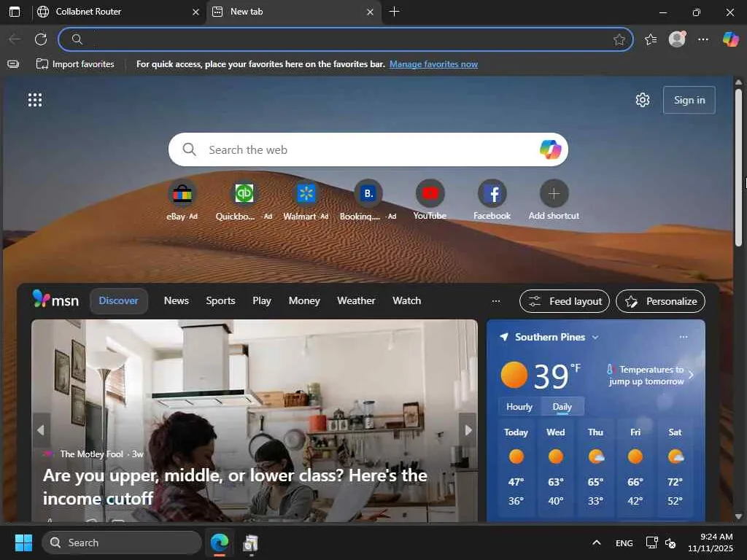Click the Personalize button
The image size is (747, 560).
click(660, 301)
